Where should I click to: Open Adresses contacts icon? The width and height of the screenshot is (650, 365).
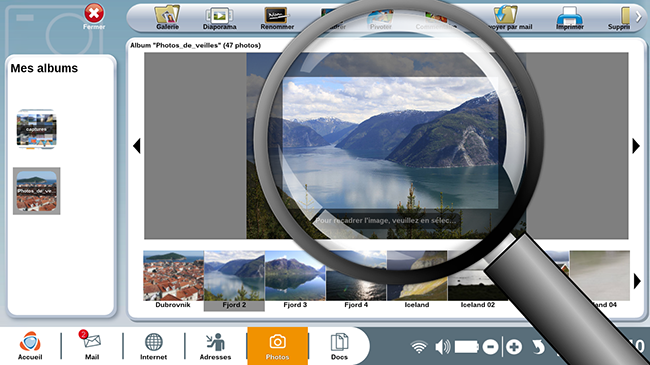click(215, 346)
